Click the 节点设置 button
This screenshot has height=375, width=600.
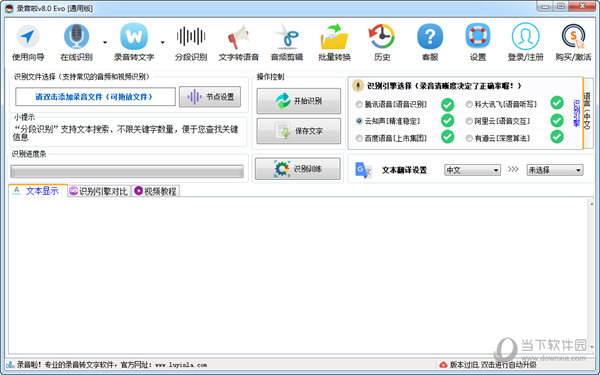pos(210,97)
